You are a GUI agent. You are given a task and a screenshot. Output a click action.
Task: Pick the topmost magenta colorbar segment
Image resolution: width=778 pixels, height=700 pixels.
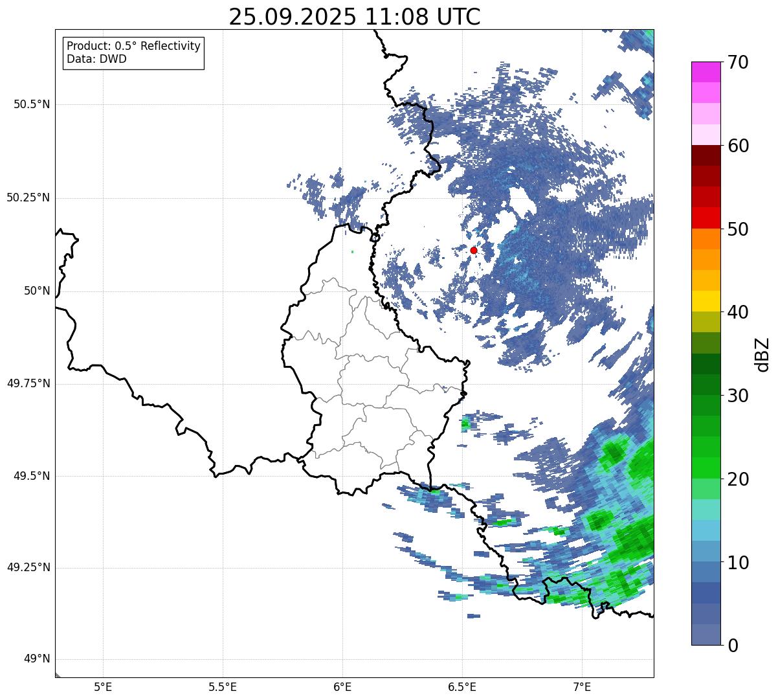tap(706, 72)
